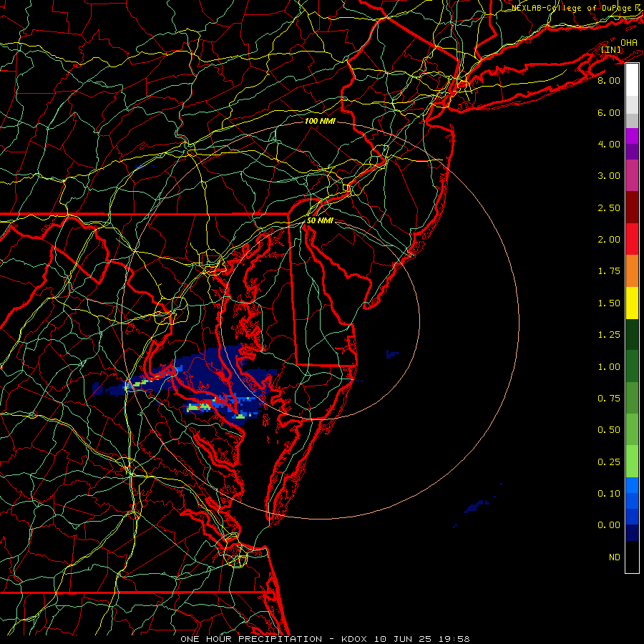The width and height of the screenshot is (644, 644).
Task: Click the '1.25' scale label
Action: coord(609,335)
